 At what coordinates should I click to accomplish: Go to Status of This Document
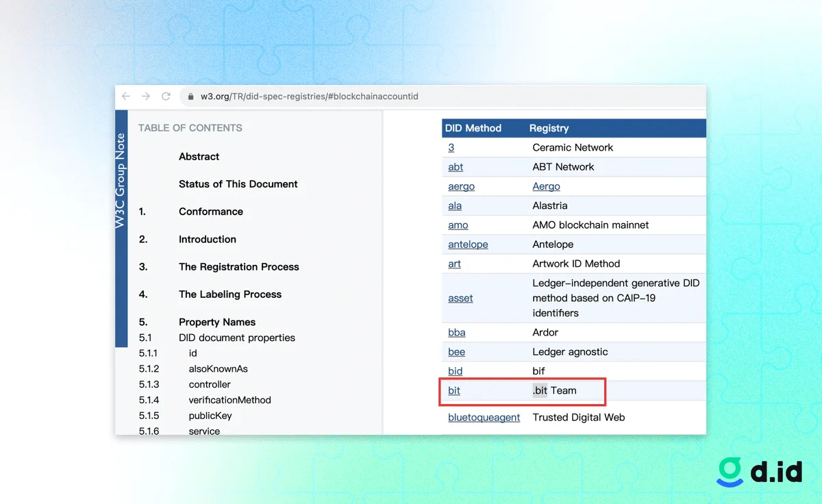238,184
